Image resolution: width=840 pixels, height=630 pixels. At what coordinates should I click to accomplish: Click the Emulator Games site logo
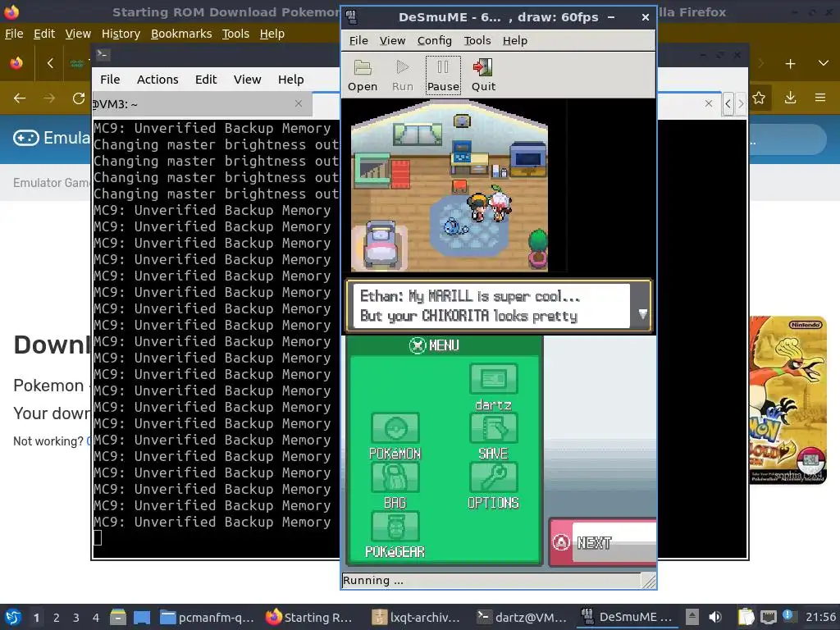click(52, 138)
